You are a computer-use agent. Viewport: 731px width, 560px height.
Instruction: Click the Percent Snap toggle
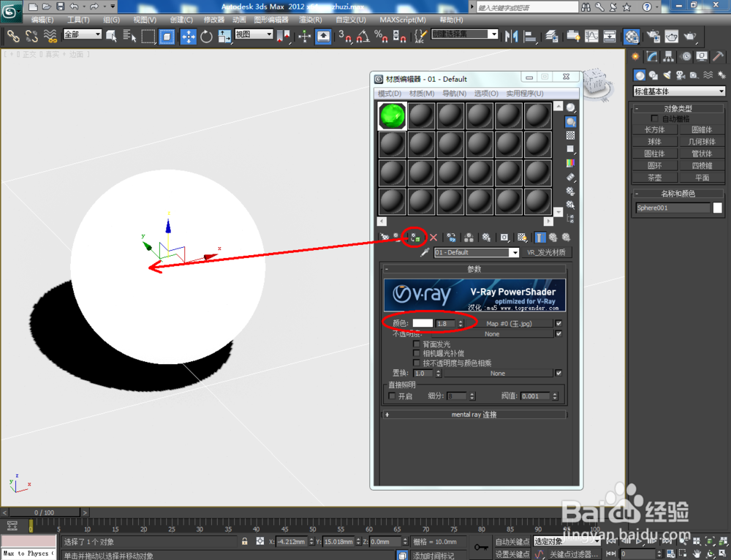pyautogui.click(x=381, y=36)
